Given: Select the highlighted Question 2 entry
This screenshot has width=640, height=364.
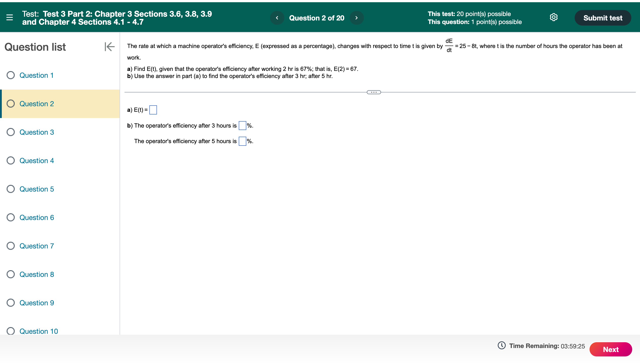Looking at the screenshot, I should click(x=36, y=104).
